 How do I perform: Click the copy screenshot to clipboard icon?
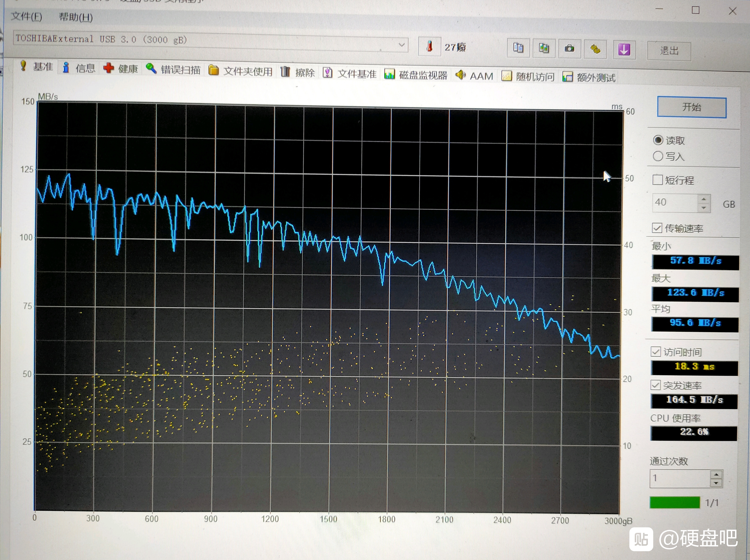pyautogui.click(x=544, y=48)
